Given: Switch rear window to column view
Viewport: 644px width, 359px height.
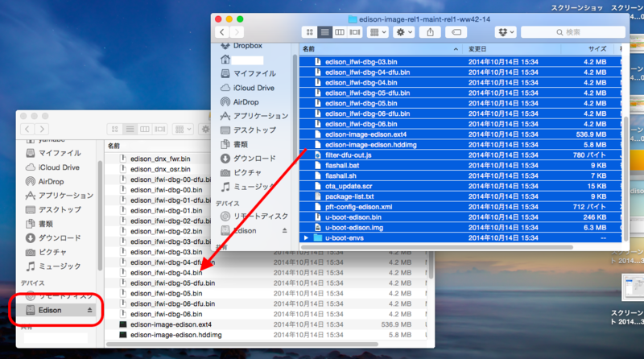Looking at the screenshot, I should click(145, 129).
